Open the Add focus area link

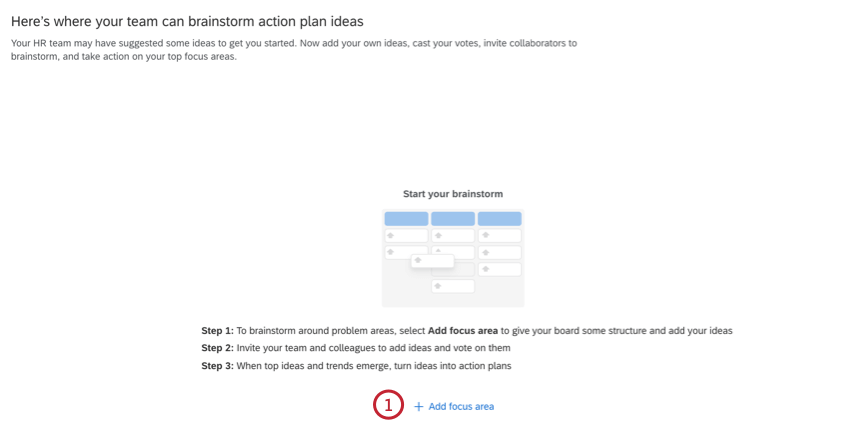[x=460, y=407]
